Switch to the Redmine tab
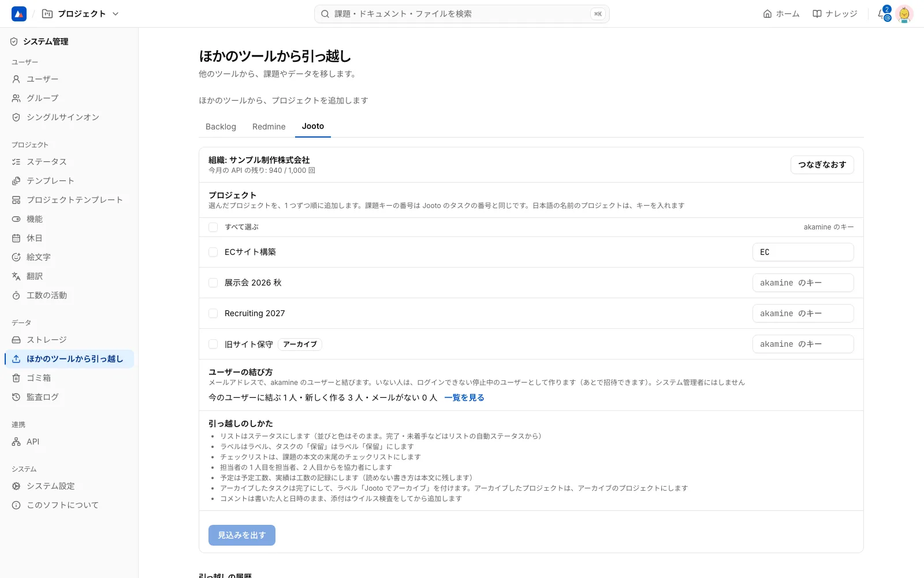 pyautogui.click(x=269, y=127)
